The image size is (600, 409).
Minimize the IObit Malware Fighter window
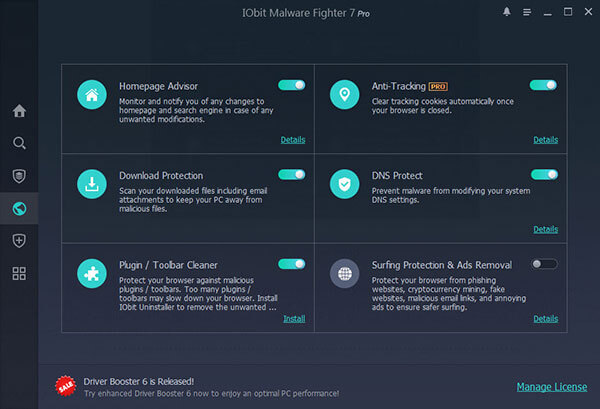point(548,13)
